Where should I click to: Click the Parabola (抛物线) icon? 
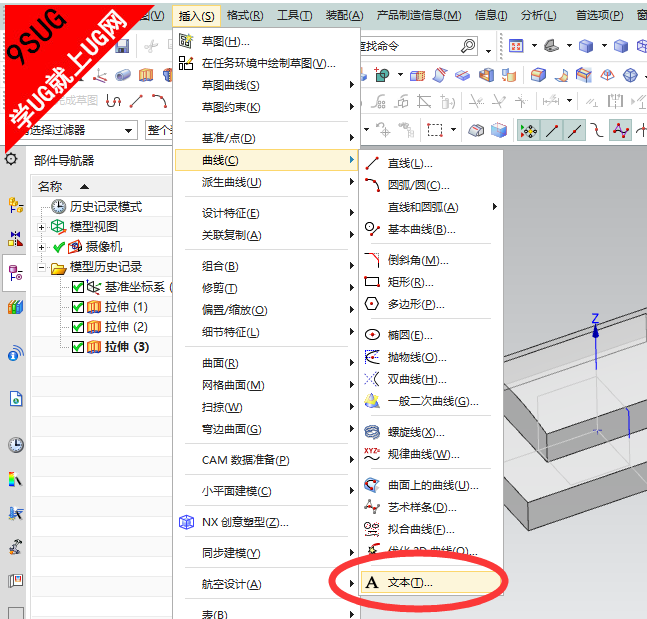click(372, 357)
